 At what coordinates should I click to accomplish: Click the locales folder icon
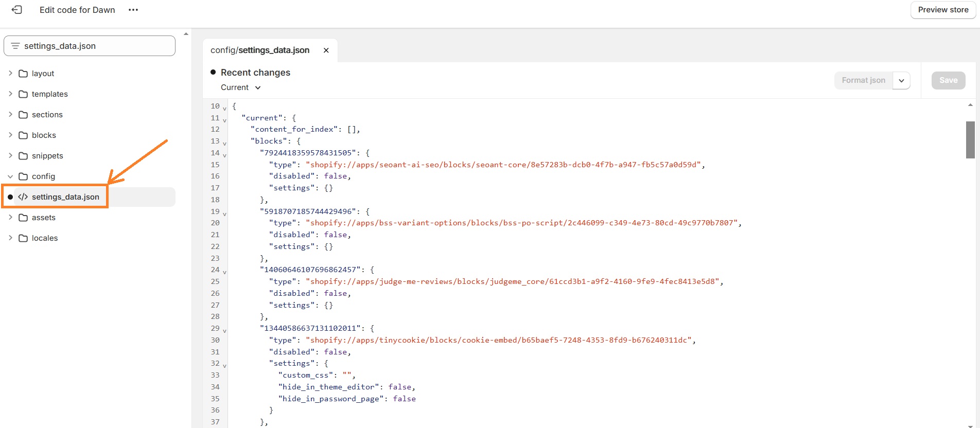(x=23, y=238)
